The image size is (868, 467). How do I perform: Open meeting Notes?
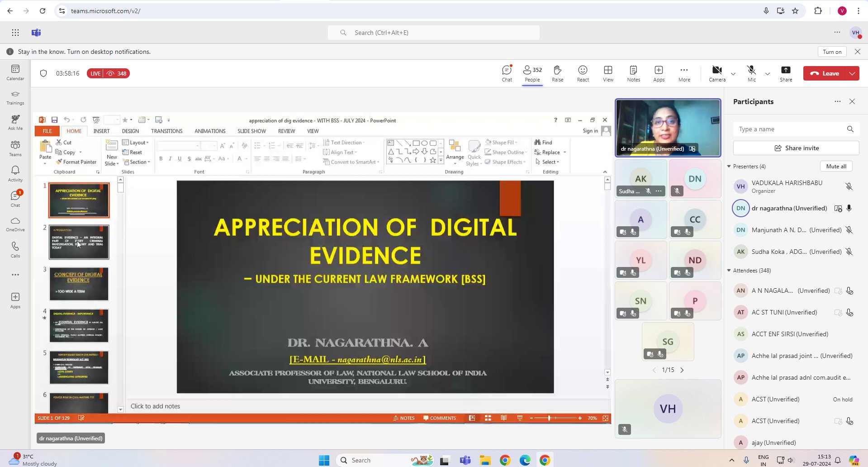(633, 73)
